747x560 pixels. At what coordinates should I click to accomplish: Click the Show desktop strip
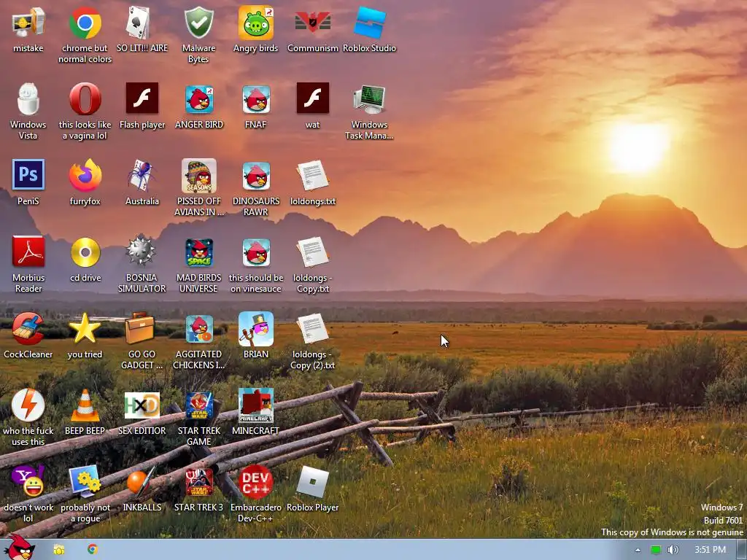tap(741, 550)
